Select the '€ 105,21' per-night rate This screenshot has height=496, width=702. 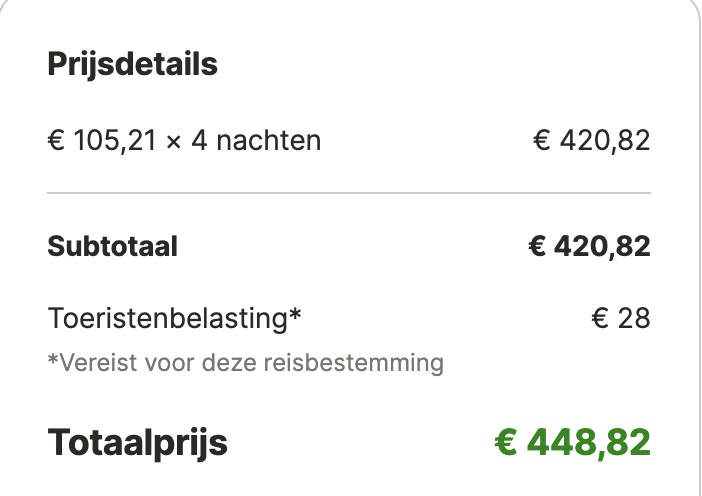point(102,141)
